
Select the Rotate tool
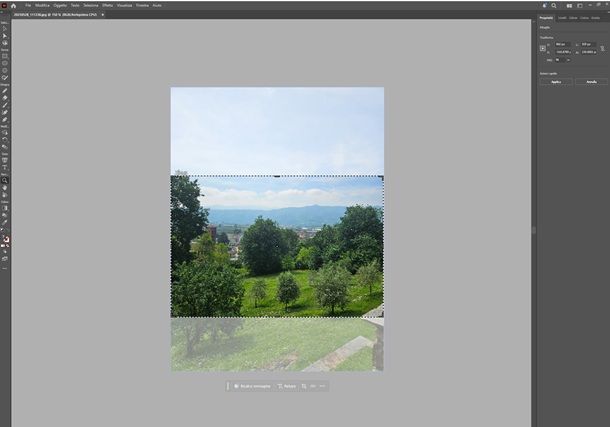[x=5, y=139]
